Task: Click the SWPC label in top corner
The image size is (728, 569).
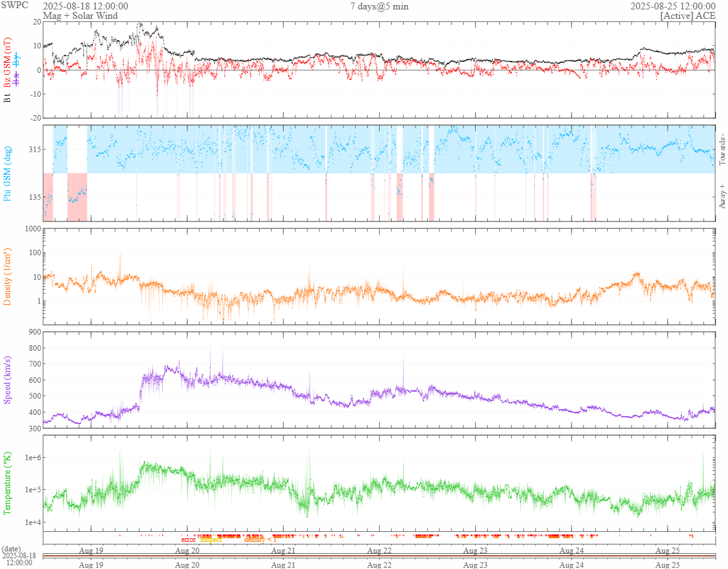Action: click(x=14, y=6)
